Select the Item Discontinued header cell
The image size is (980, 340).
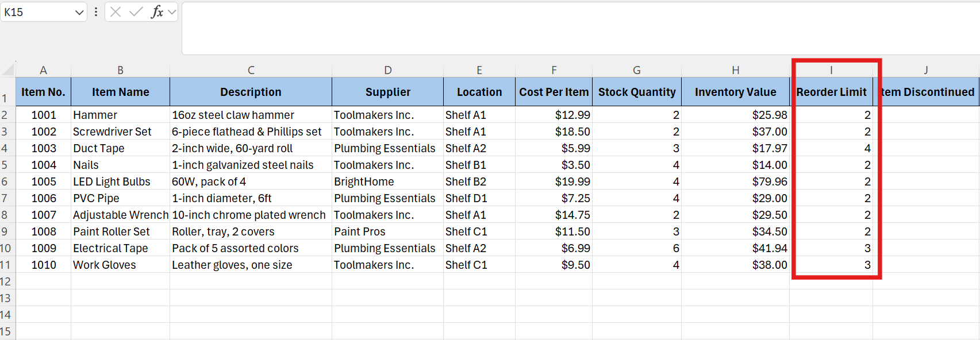(x=926, y=92)
